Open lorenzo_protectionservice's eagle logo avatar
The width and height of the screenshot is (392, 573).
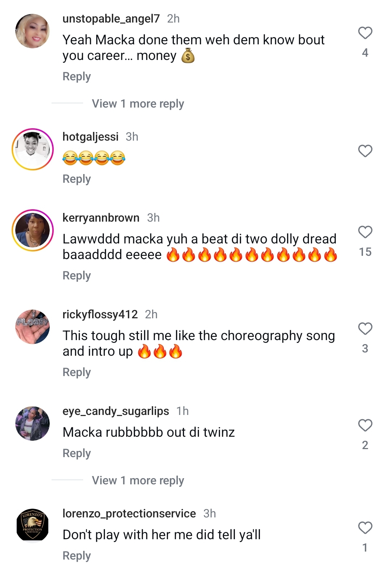[33, 525]
